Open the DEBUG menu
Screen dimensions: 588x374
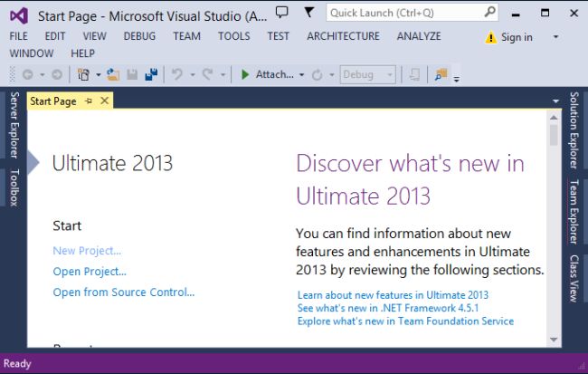click(139, 36)
